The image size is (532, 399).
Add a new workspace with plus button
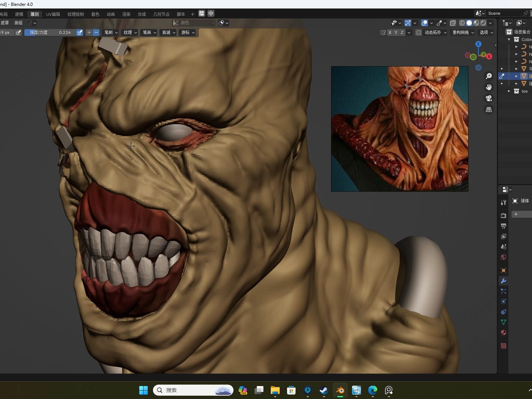click(192, 14)
